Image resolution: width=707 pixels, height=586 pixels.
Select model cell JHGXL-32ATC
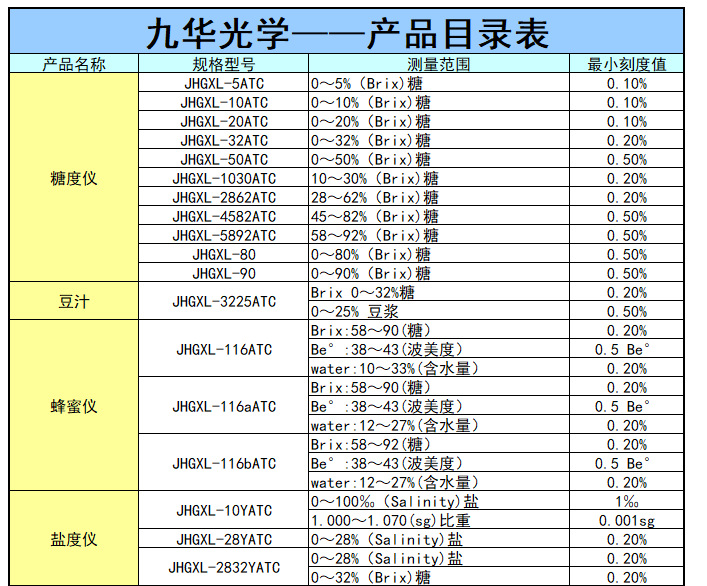[x=224, y=140]
